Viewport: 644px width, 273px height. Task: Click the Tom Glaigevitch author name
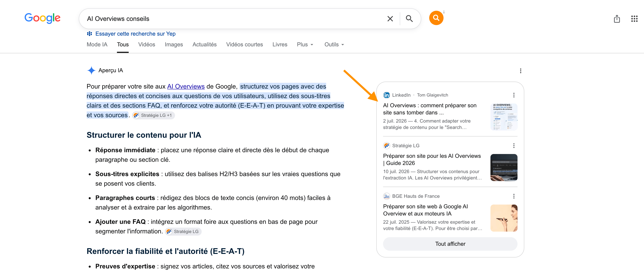[x=432, y=95]
